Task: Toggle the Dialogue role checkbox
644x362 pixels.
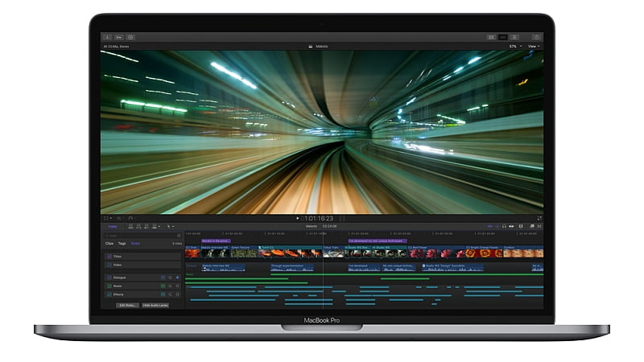Action: (109, 278)
